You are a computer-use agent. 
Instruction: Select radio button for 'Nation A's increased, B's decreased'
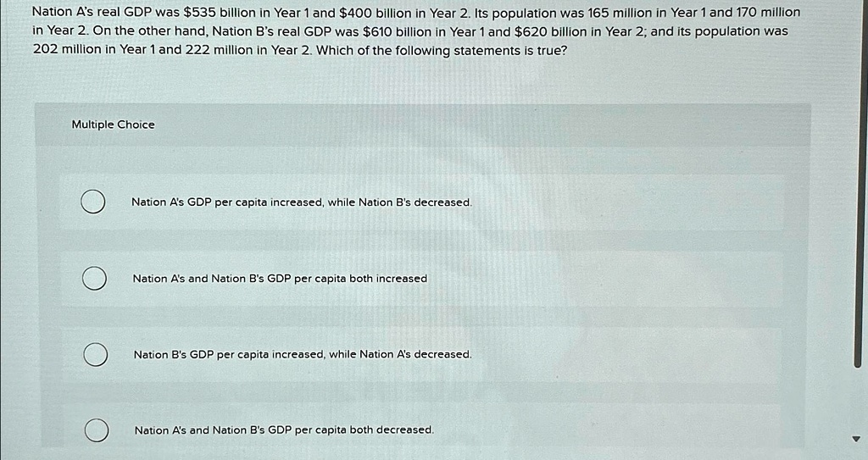coord(93,202)
